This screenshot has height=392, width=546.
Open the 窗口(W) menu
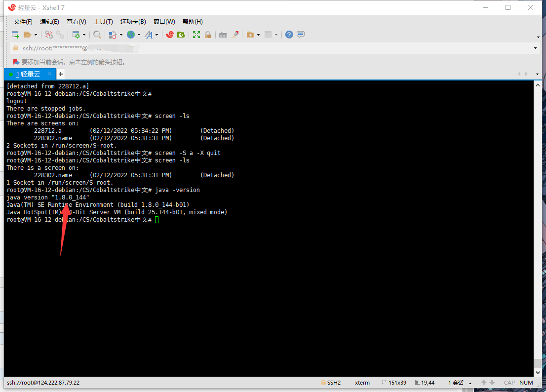[x=164, y=22]
